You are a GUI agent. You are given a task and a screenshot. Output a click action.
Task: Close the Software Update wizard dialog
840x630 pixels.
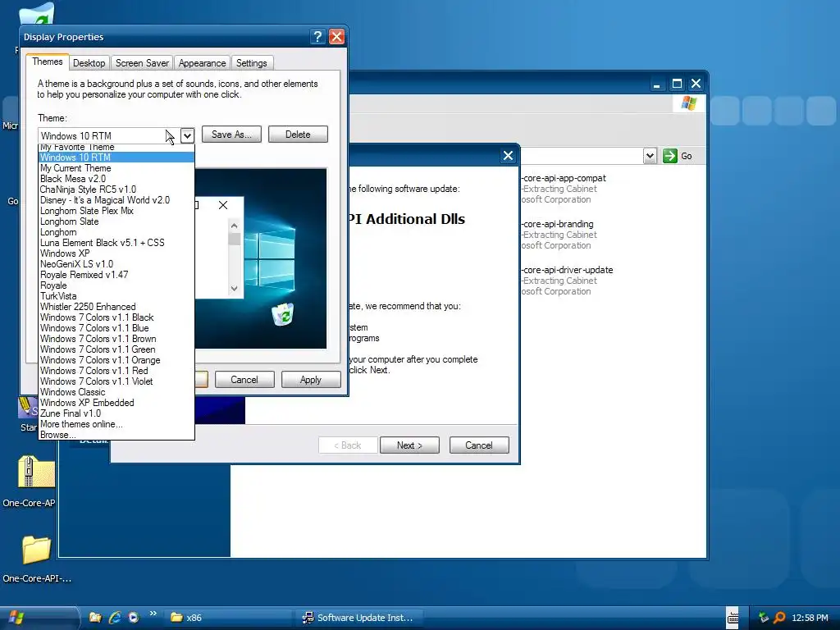click(x=508, y=156)
